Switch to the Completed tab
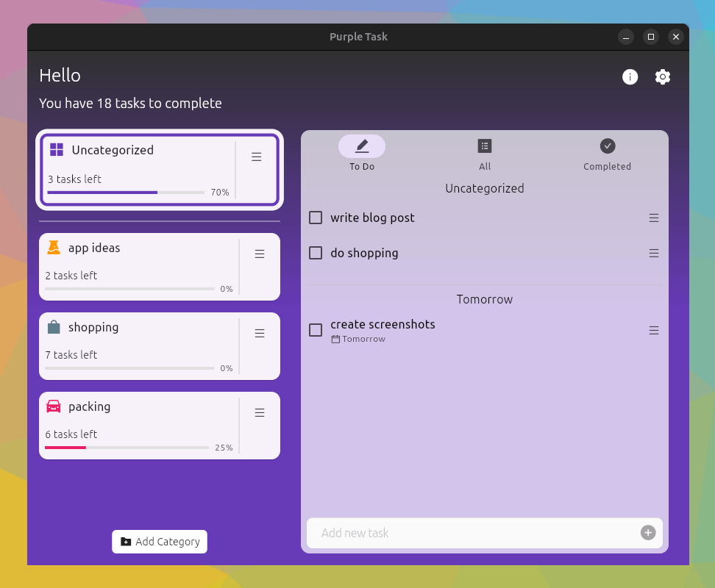The image size is (715, 588). [x=607, y=153]
